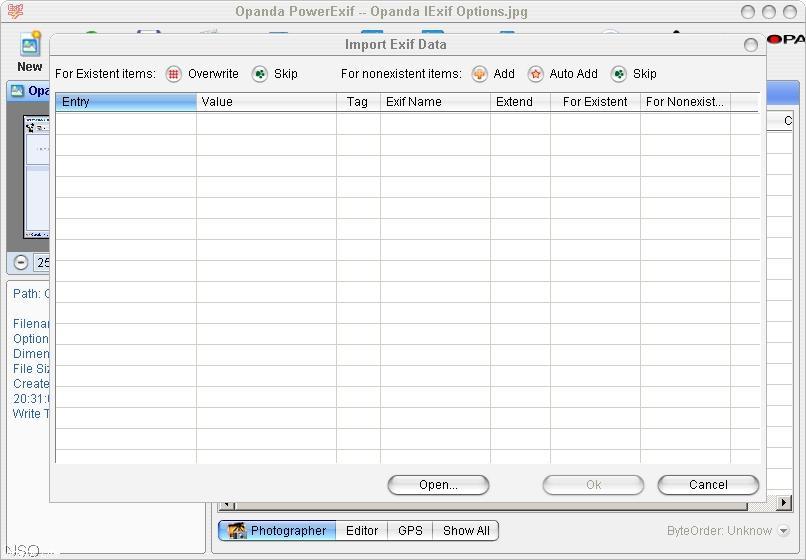This screenshot has height=560, width=806.
Task: Click the Tag column header
Action: pos(358,102)
